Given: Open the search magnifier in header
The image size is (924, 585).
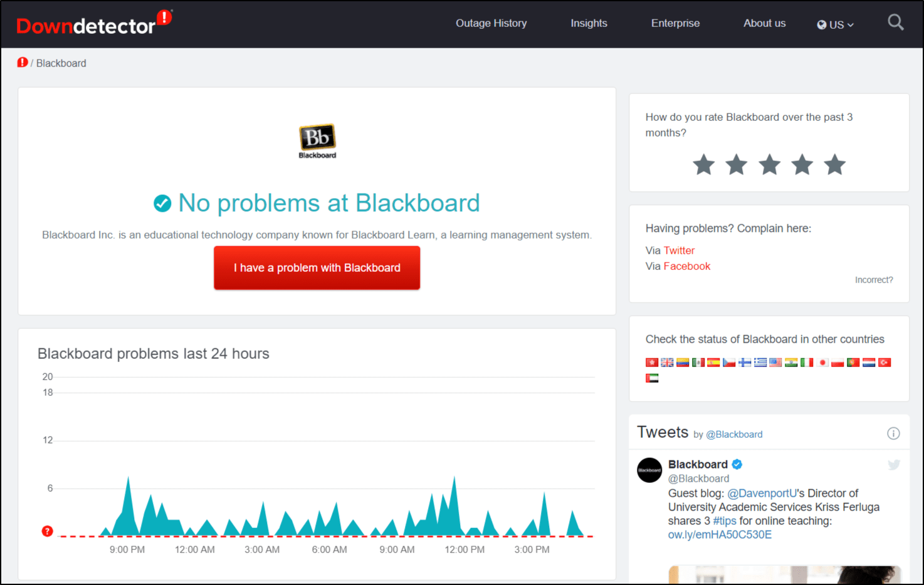Looking at the screenshot, I should coord(895,23).
